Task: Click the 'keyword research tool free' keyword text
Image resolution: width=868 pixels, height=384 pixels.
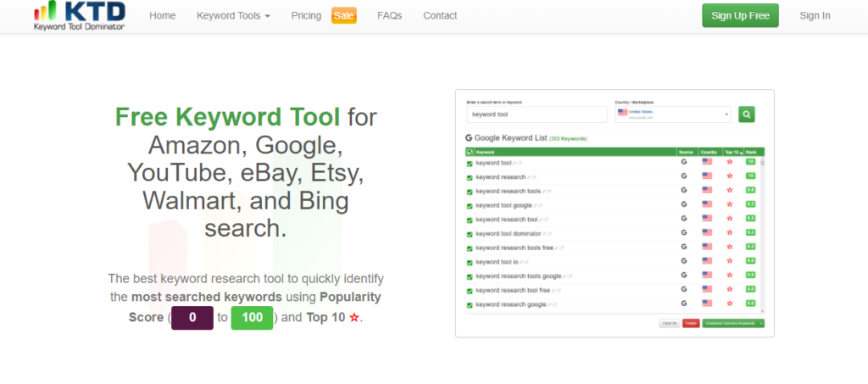Action: click(513, 290)
